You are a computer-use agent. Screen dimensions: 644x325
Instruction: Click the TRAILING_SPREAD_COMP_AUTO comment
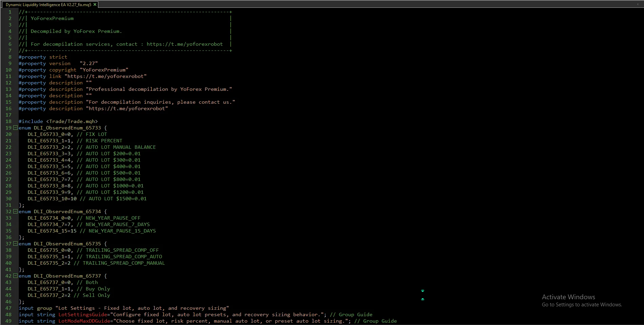[119, 257]
